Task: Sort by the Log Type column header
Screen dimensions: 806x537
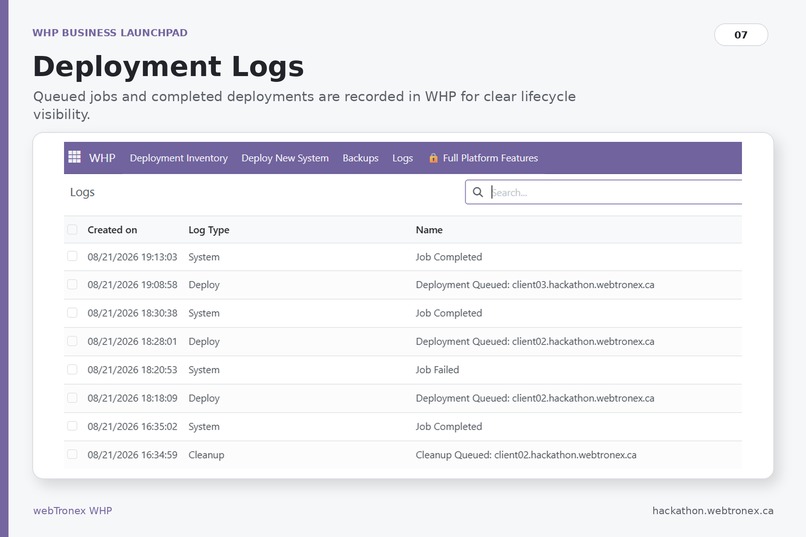Action: [209, 230]
